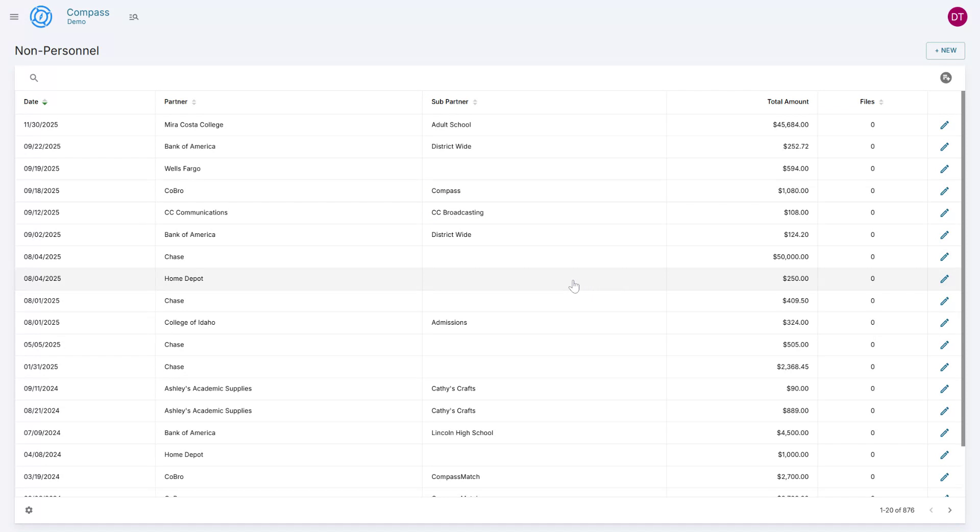
Task: Click the DT user avatar
Action: coord(958,16)
